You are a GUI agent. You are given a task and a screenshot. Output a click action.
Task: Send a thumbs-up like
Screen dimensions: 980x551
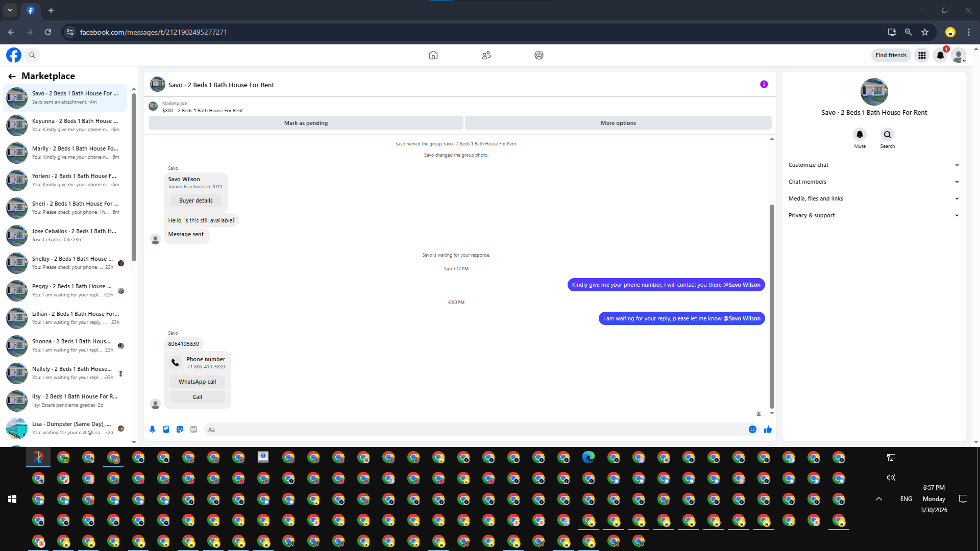768,430
